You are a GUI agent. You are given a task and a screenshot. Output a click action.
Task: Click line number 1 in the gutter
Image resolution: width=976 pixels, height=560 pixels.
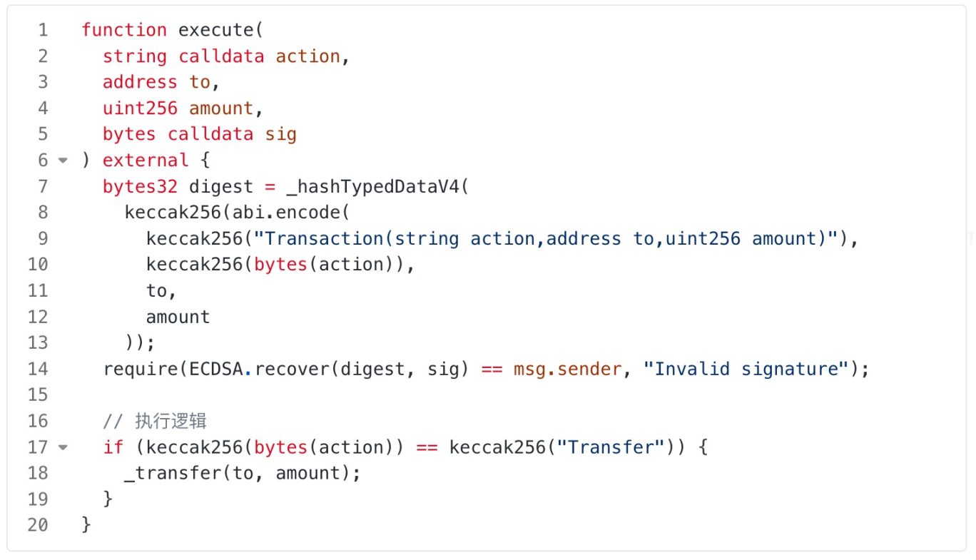(44, 30)
